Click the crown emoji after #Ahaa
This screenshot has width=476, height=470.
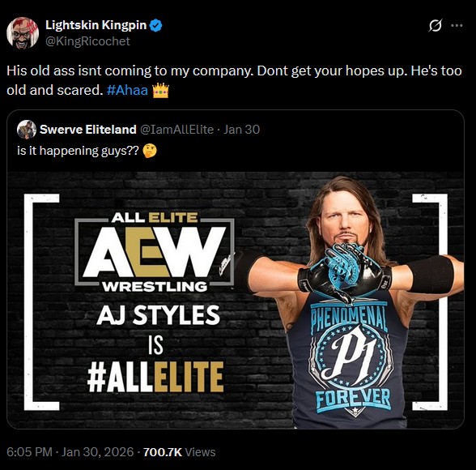coord(160,90)
